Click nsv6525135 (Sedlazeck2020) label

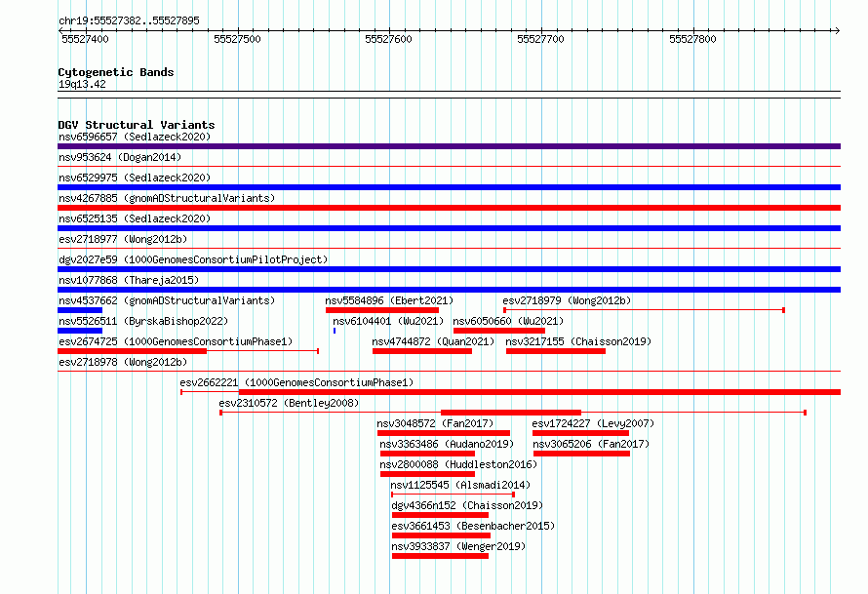(x=135, y=218)
